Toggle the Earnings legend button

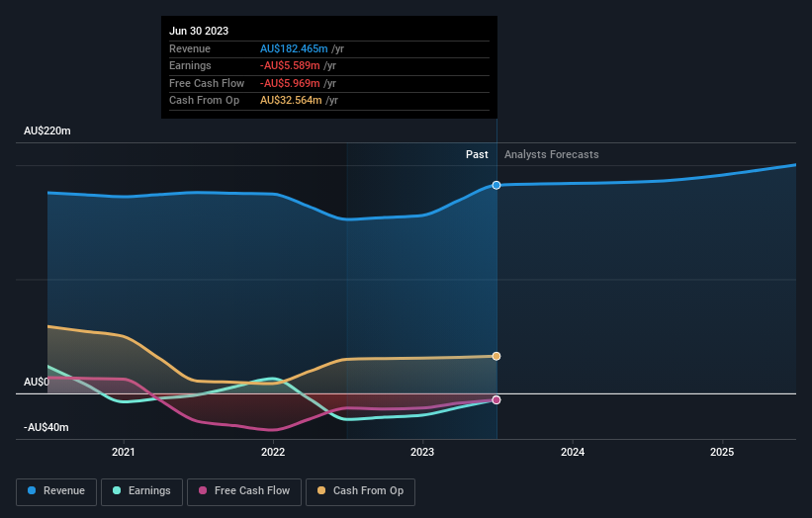point(141,491)
